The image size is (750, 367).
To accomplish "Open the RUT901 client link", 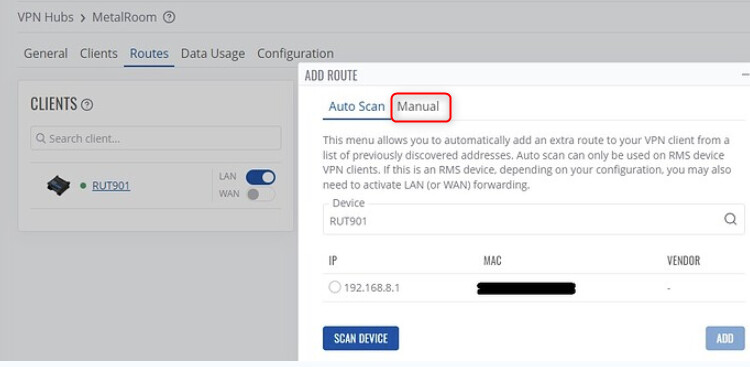I will [111, 186].
